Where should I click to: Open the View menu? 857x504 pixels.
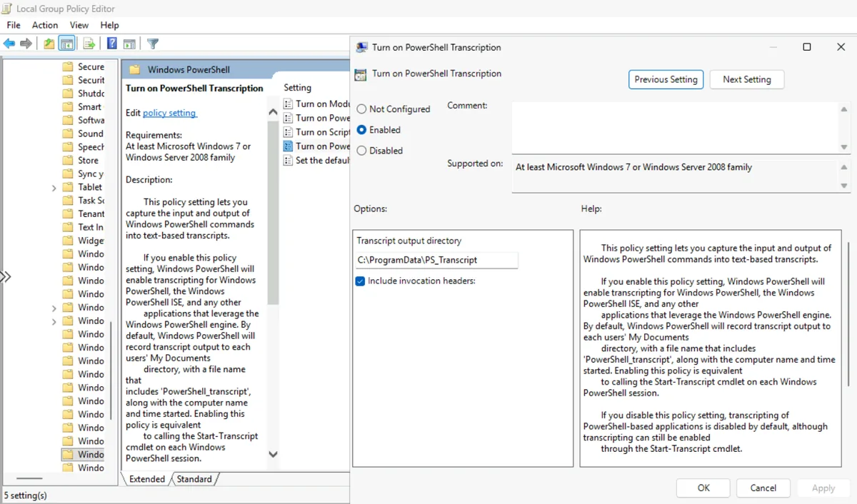coord(79,25)
